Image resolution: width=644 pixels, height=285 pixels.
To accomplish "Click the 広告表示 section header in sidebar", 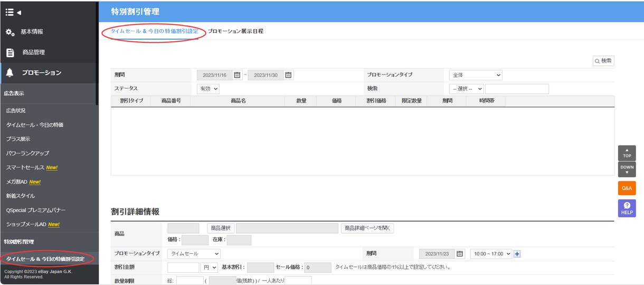I will tap(15, 94).
